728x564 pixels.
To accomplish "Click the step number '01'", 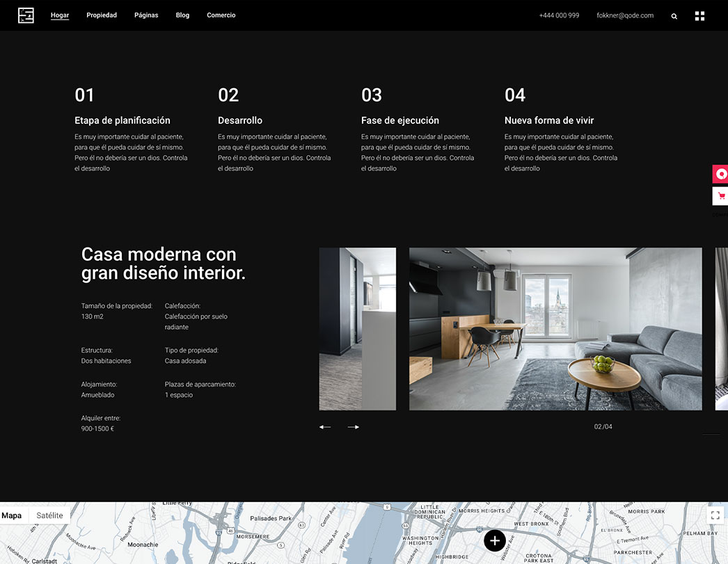I will (x=84, y=95).
